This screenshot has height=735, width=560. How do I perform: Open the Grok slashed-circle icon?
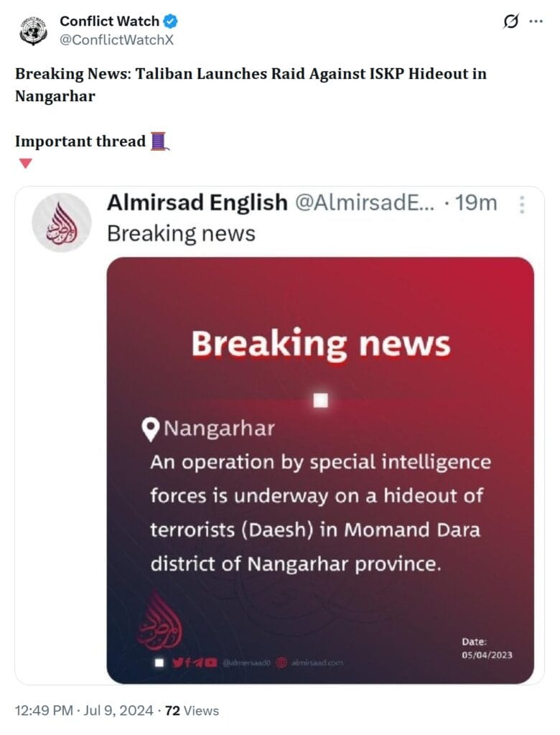pos(510,22)
